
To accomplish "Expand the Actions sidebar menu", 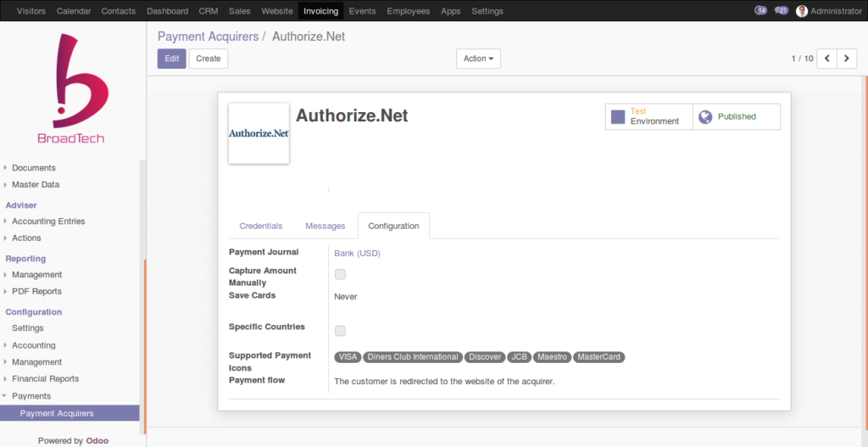I will (x=26, y=237).
